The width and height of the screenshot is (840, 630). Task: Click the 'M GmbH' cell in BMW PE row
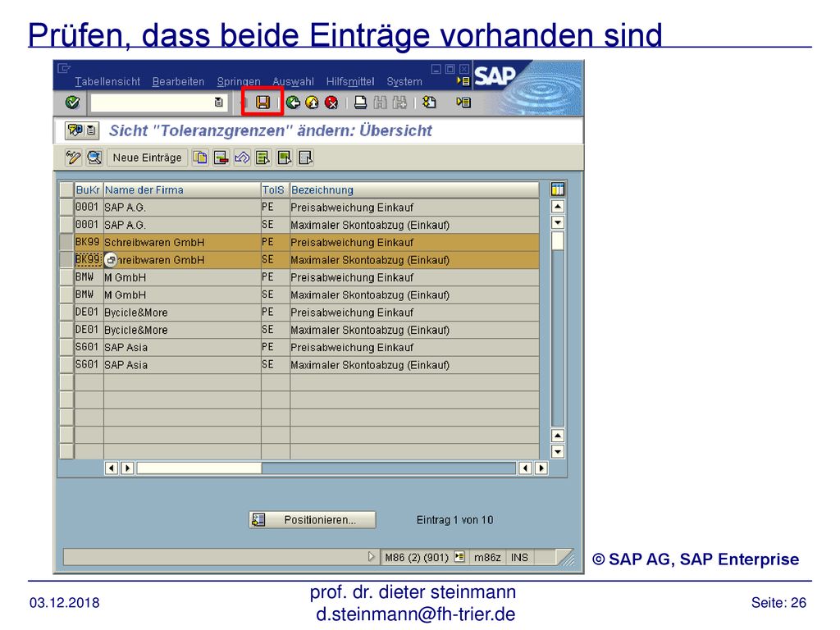pyautogui.click(x=182, y=277)
